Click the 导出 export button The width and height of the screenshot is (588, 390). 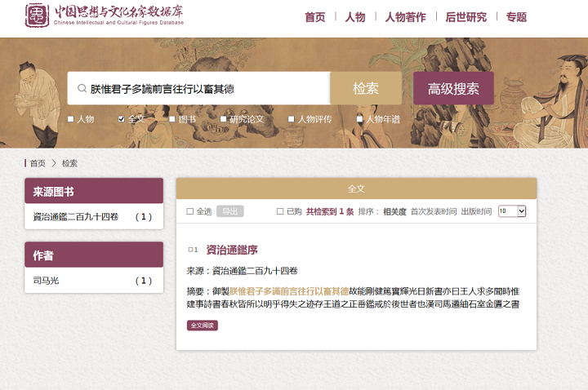(230, 211)
